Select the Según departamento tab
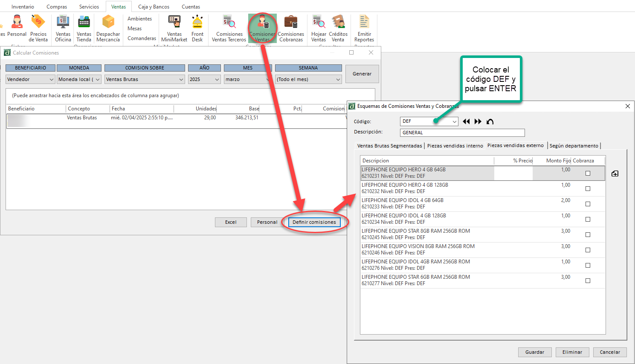The height and width of the screenshot is (364, 635). click(x=574, y=146)
